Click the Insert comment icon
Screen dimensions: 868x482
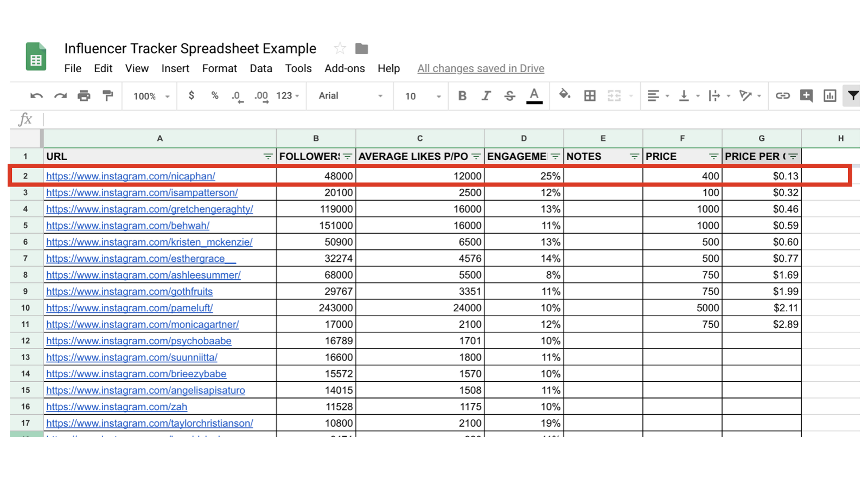pos(806,96)
